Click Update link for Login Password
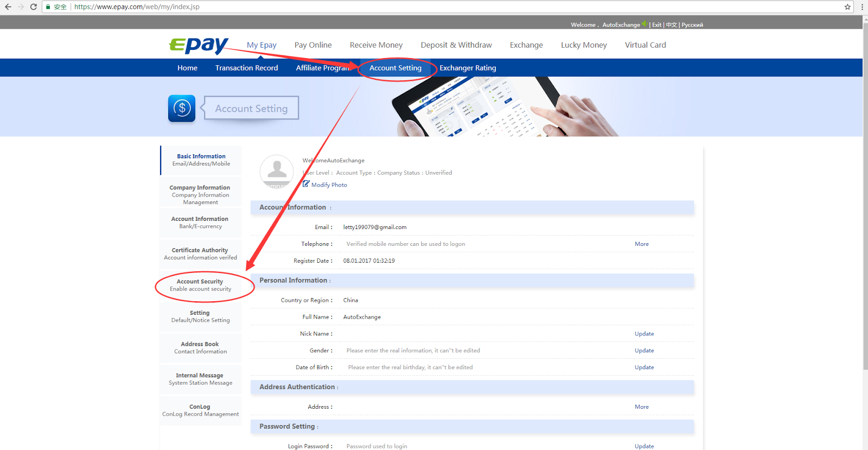This screenshot has height=450, width=868. [x=644, y=446]
